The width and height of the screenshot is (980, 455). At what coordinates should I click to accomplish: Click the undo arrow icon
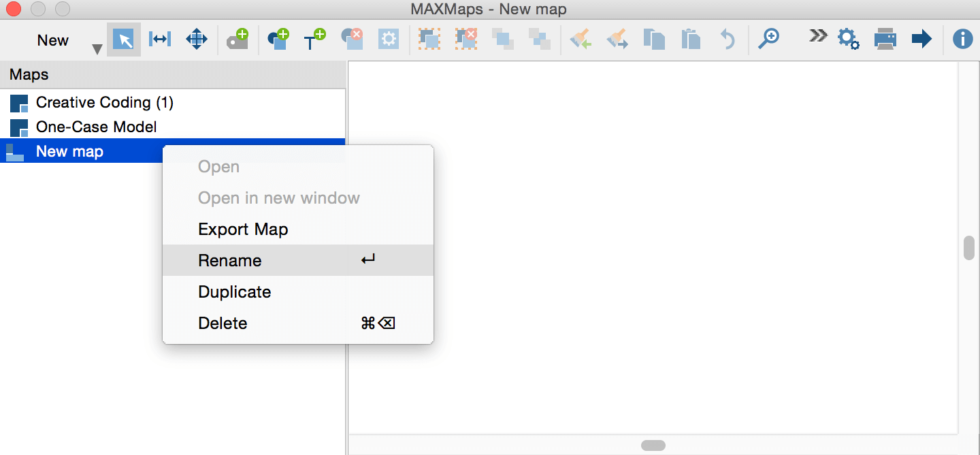728,40
